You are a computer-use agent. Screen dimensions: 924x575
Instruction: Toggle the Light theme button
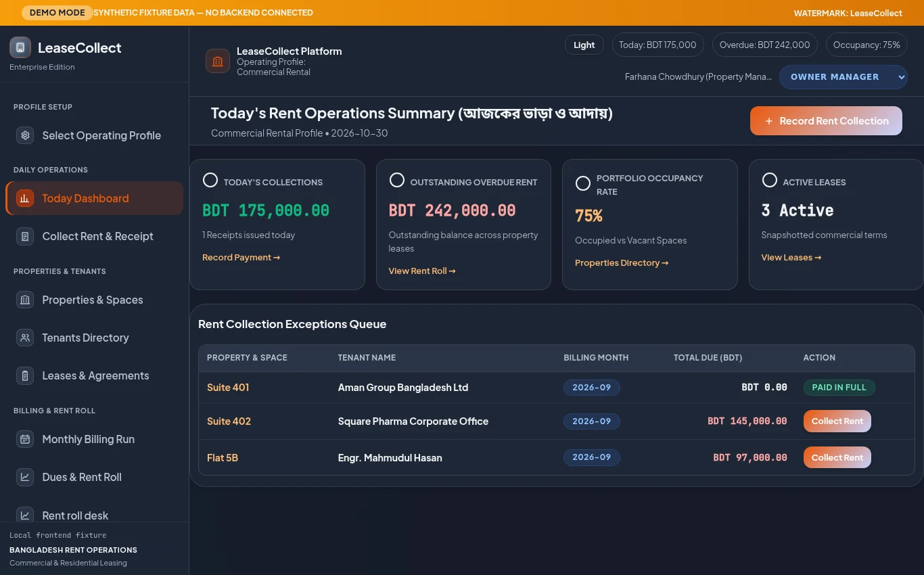tap(584, 45)
